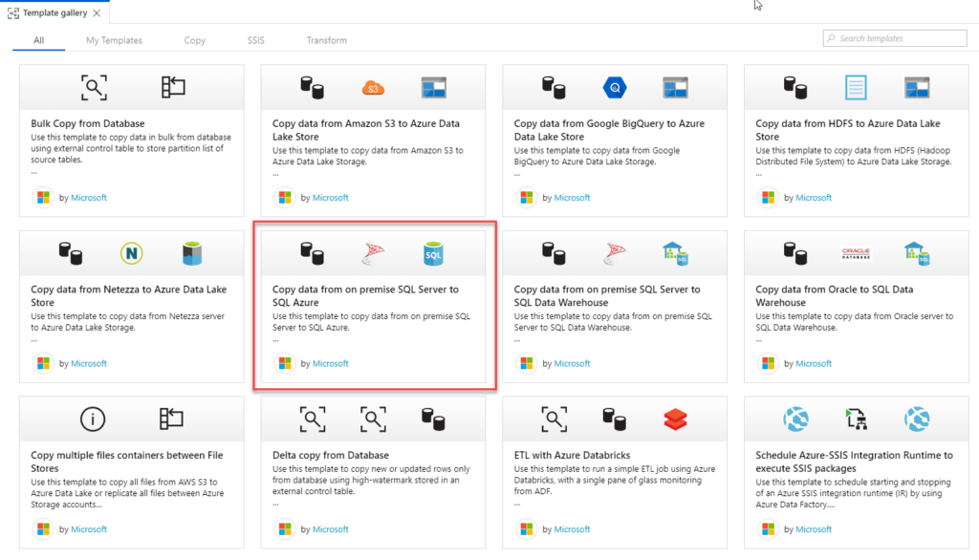This screenshot has height=560, width=979.
Task: Click the Azure SQL database icon
Action: click(x=433, y=253)
